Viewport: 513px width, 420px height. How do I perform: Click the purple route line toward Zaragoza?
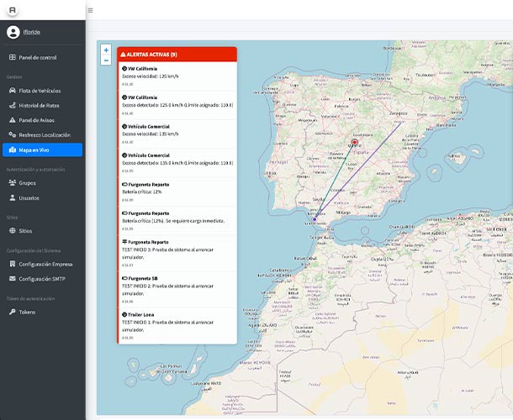358,171
